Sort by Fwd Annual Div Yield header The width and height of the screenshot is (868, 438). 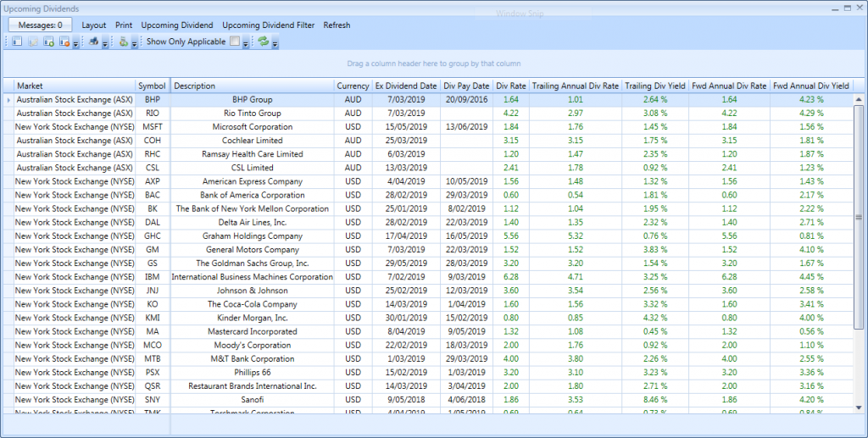pyautogui.click(x=811, y=86)
